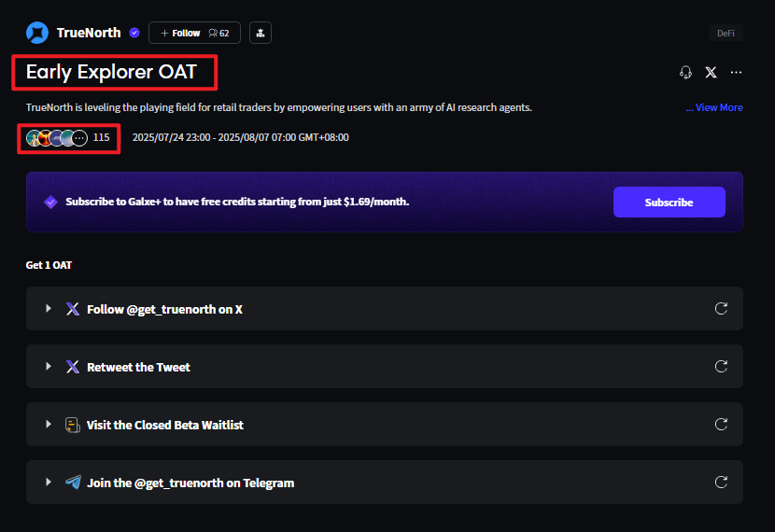Click the leaderboard icon button beside Follow
This screenshot has width=775, height=532.
[x=261, y=33]
